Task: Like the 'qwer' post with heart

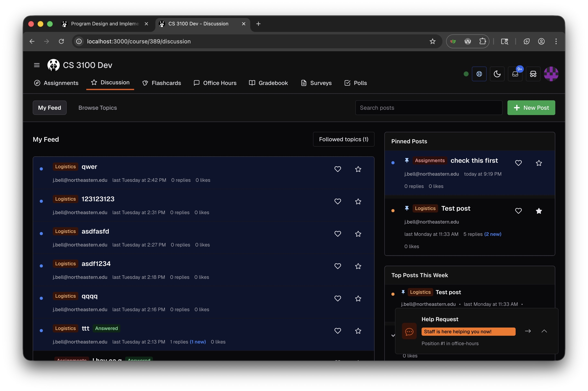Action: click(x=338, y=169)
